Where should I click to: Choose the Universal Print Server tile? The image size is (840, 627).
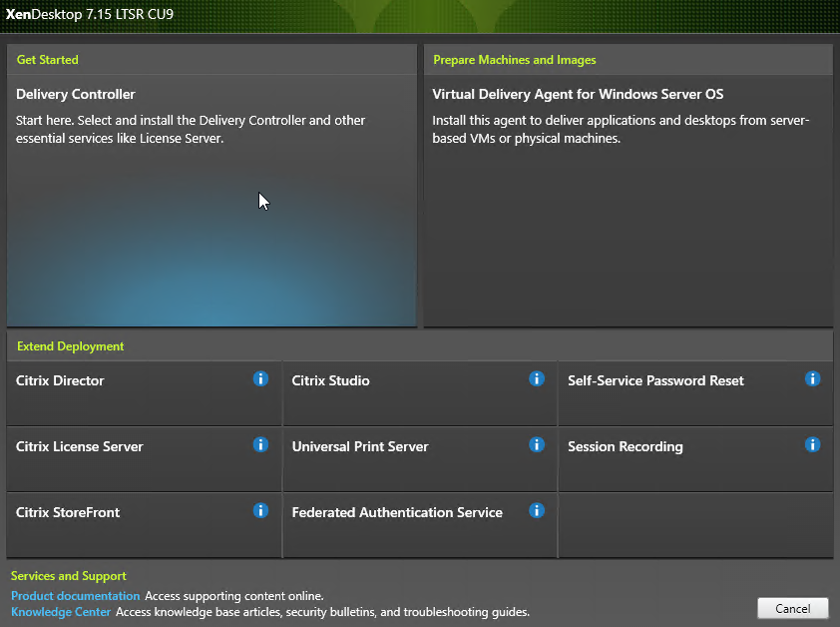(x=419, y=459)
